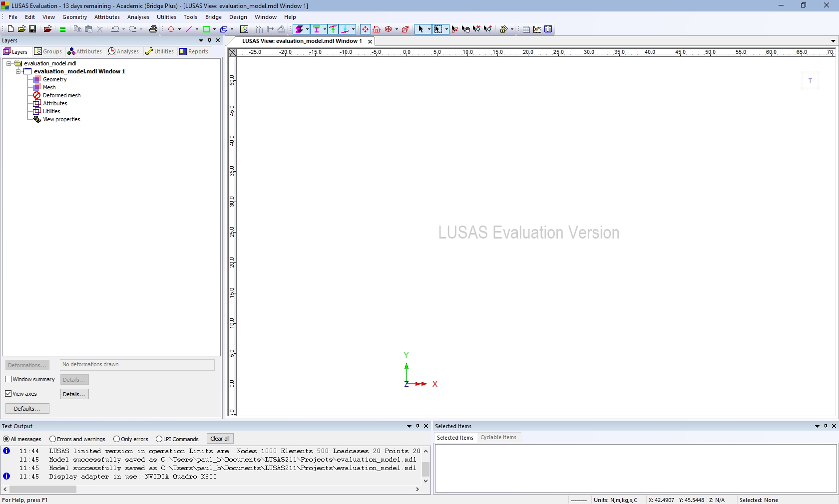
Task: Close the evaluation_model.mdl Window 1 view tab
Action: click(370, 41)
